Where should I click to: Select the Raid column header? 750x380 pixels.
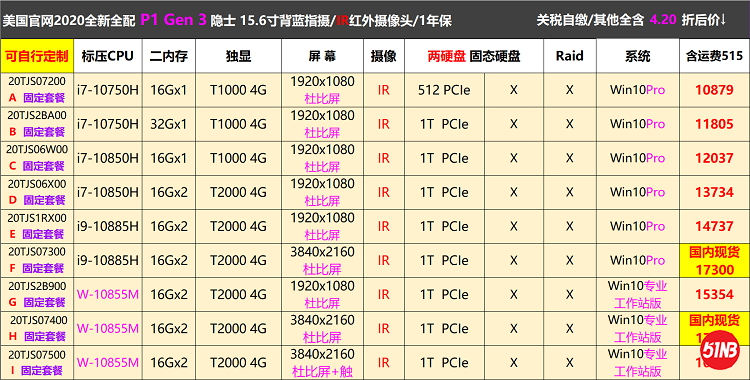coord(570,56)
